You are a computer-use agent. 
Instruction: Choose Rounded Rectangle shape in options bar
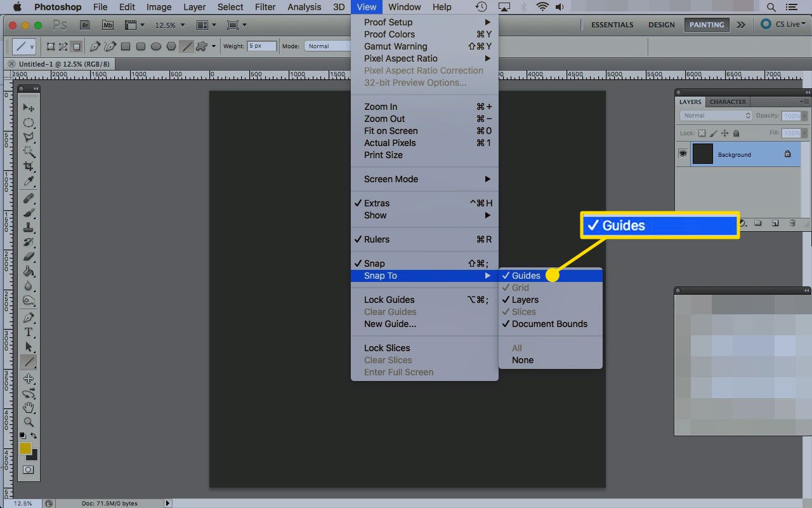(x=141, y=46)
